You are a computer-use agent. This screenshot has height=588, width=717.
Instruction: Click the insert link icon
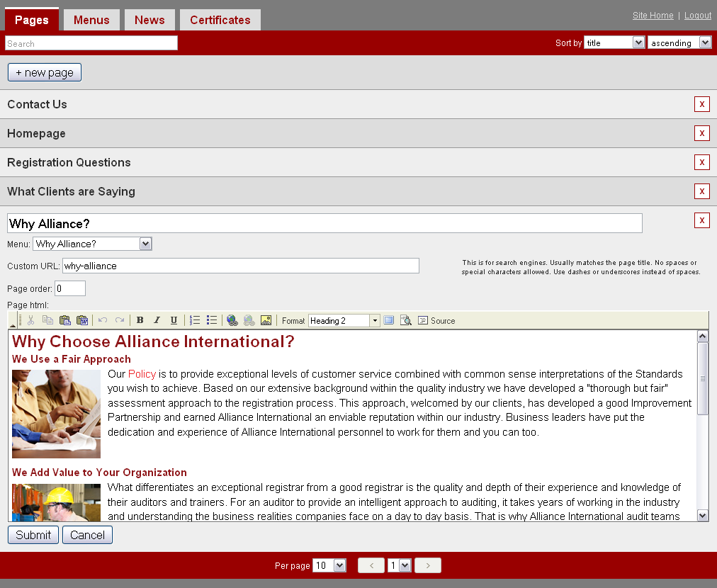(x=232, y=320)
